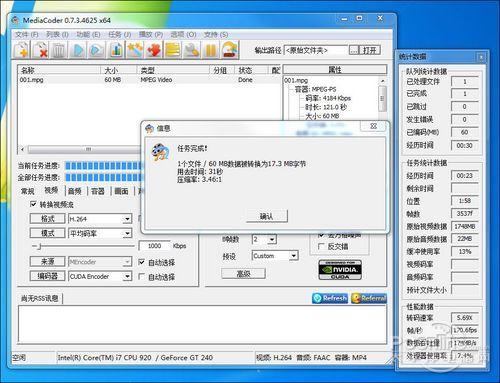Click the blue Refresh button

[x=330, y=298]
